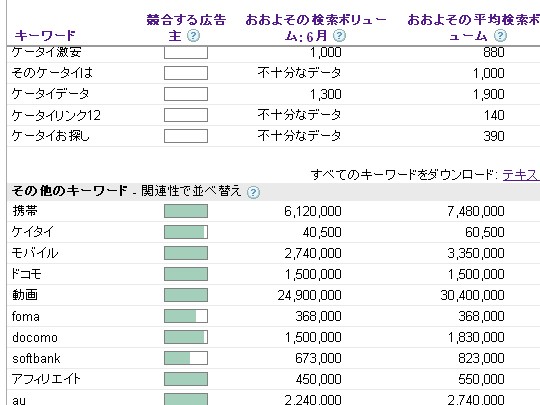Click the 823,000 average value
The height and width of the screenshot is (405, 540).
point(481,358)
